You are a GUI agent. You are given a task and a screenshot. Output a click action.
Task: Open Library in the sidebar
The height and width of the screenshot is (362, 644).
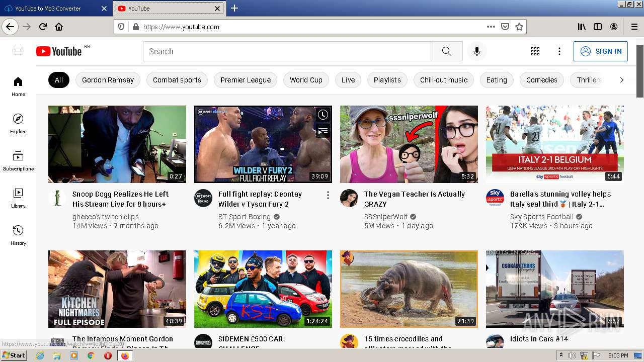[x=18, y=198]
